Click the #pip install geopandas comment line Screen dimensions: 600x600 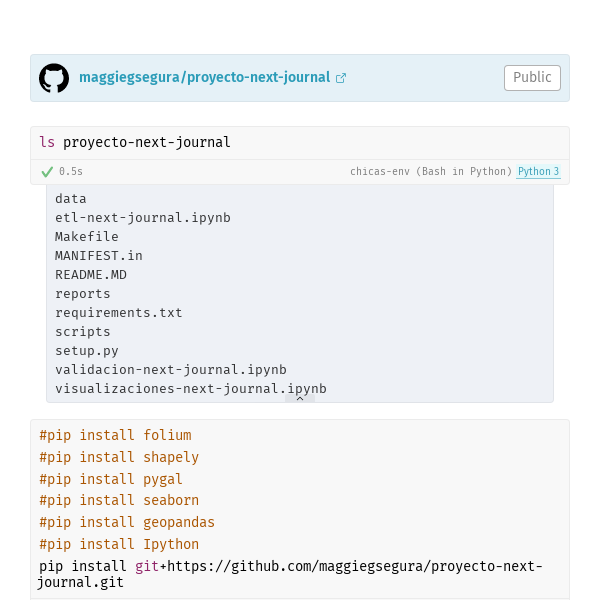pos(127,522)
